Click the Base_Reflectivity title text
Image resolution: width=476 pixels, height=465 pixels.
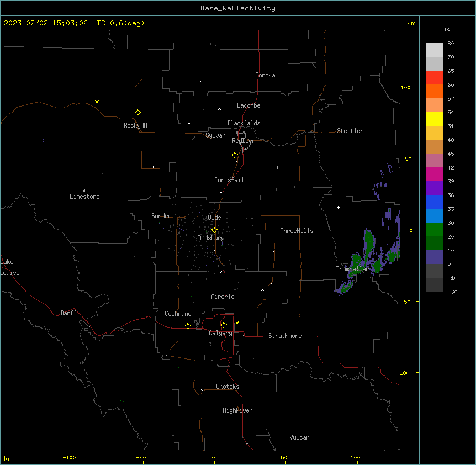coord(238,8)
